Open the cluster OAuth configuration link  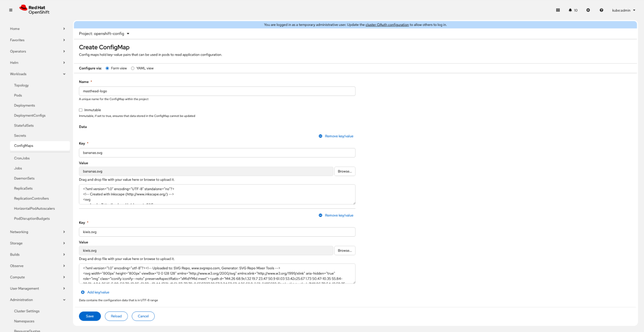[x=387, y=25]
